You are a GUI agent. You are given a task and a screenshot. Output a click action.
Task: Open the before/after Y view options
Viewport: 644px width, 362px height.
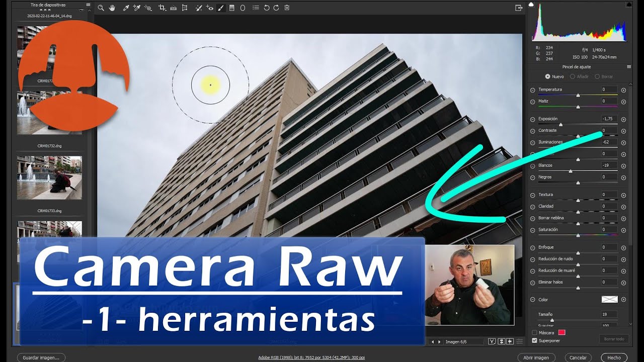(x=492, y=341)
